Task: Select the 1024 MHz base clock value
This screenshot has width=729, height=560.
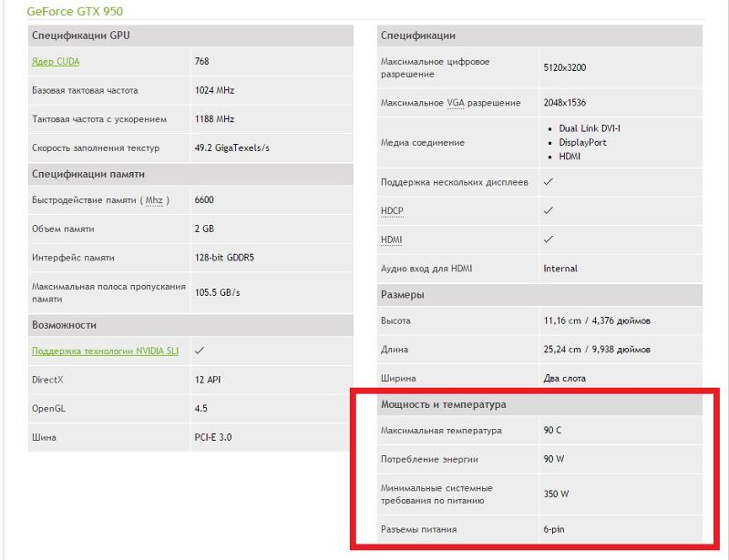Action: tap(214, 90)
